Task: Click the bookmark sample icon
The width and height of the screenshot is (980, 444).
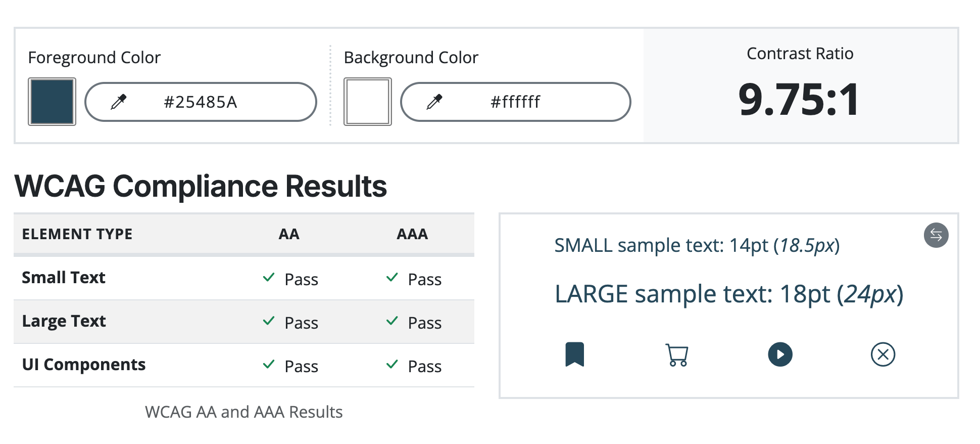Action: pos(574,354)
